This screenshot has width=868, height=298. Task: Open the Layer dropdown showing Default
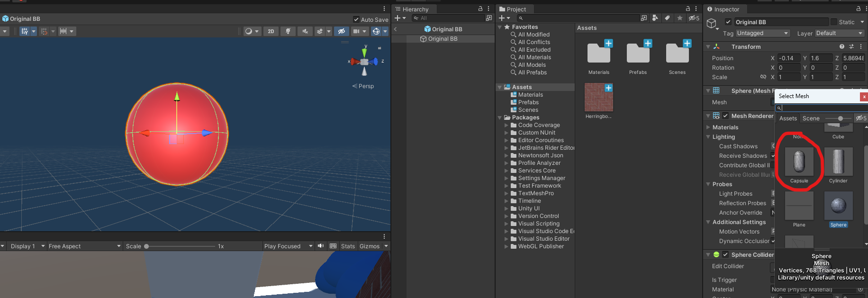click(840, 33)
